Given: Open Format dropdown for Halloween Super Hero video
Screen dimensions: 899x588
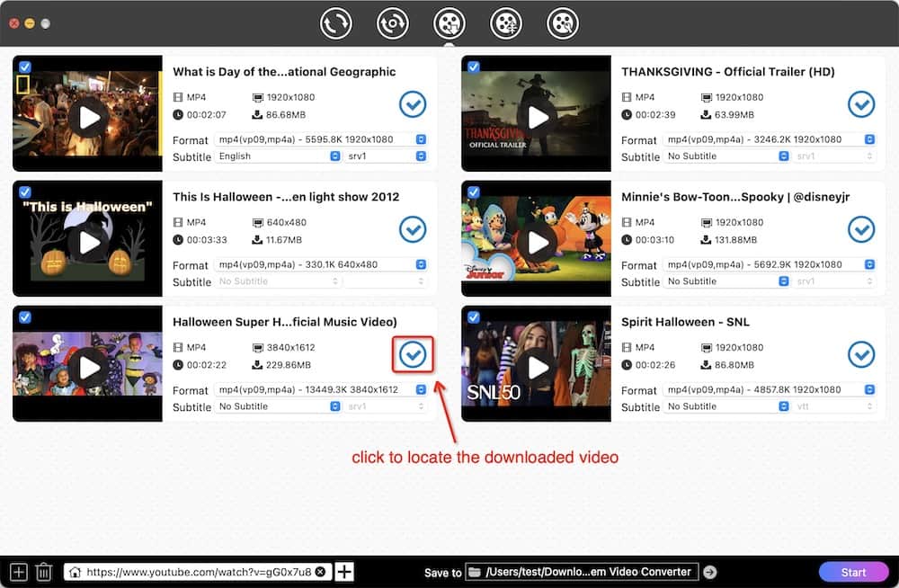Looking at the screenshot, I should 321,389.
